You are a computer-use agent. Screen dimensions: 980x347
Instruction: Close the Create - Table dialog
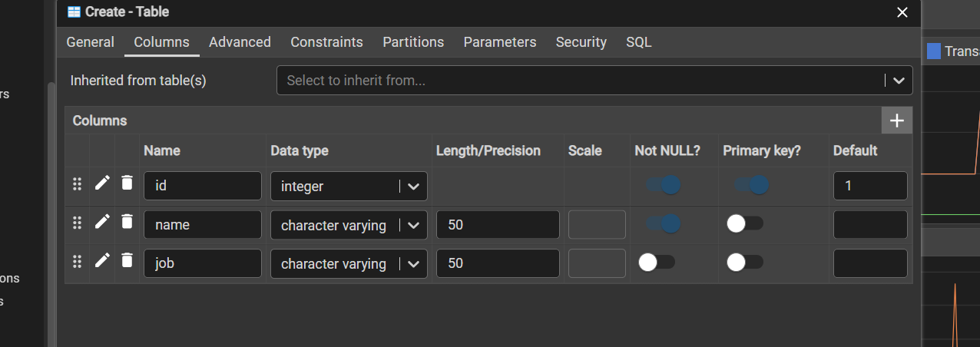902,12
